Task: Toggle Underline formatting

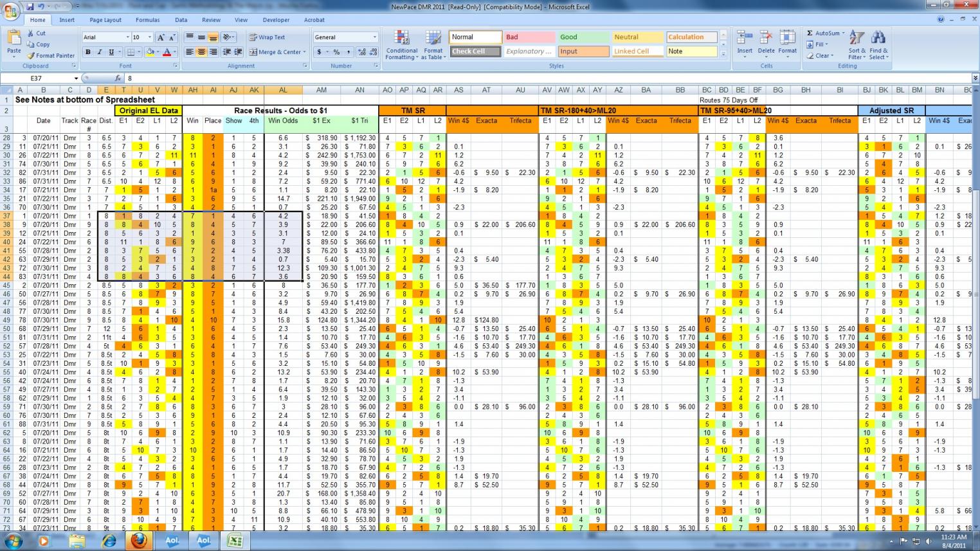Action: (x=111, y=52)
